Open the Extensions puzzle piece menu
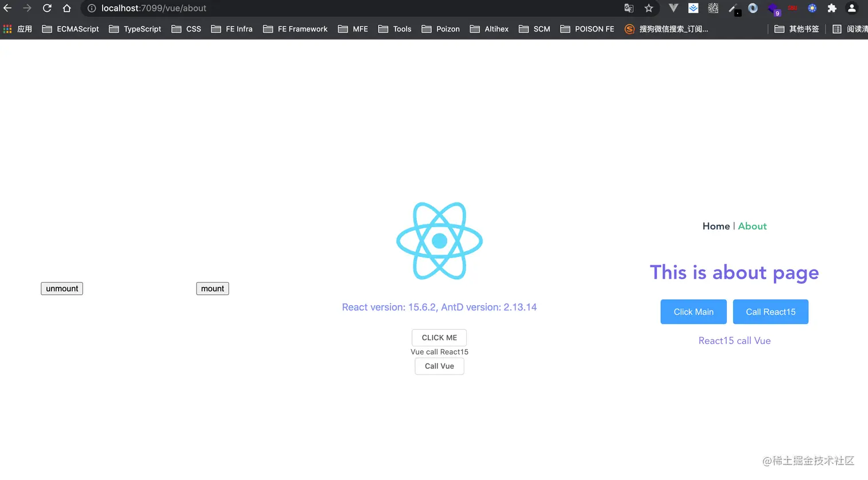The height and width of the screenshot is (480, 868). pos(832,8)
